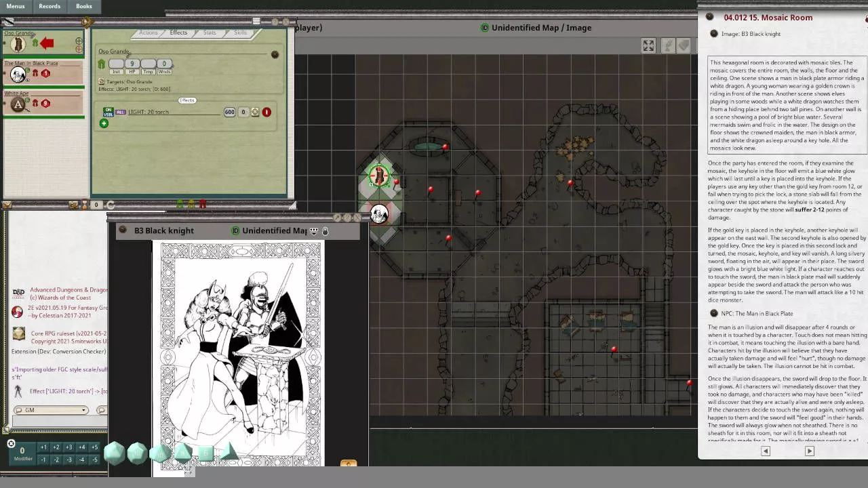
Task: Click the effect init field showing 0
Action: pyautogui.click(x=243, y=112)
